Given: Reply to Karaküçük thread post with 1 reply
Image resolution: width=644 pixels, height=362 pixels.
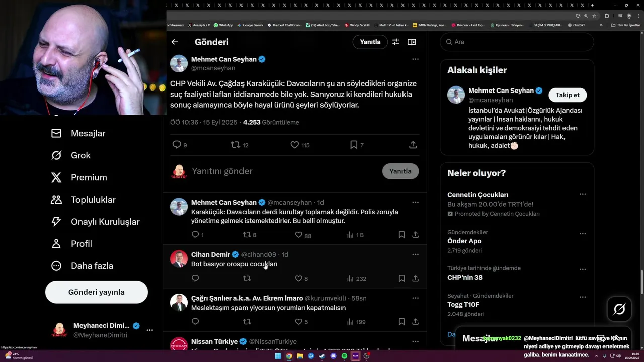Looking at the screenshot, I should pyautogui.click(x=195, y=235).
